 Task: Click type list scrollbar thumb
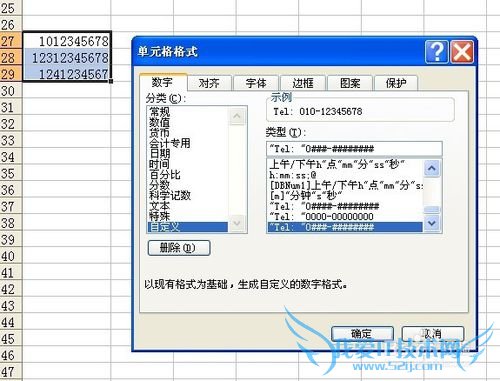[432, 210]
